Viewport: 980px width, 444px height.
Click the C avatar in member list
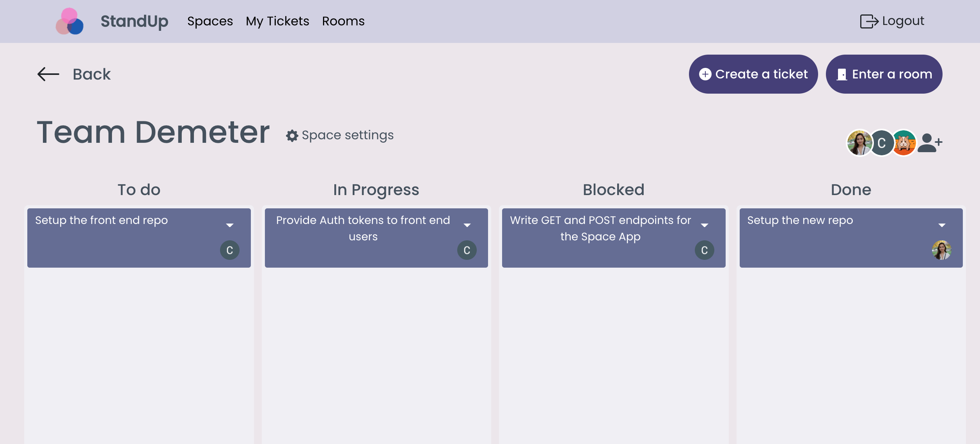tap(882, 143)
